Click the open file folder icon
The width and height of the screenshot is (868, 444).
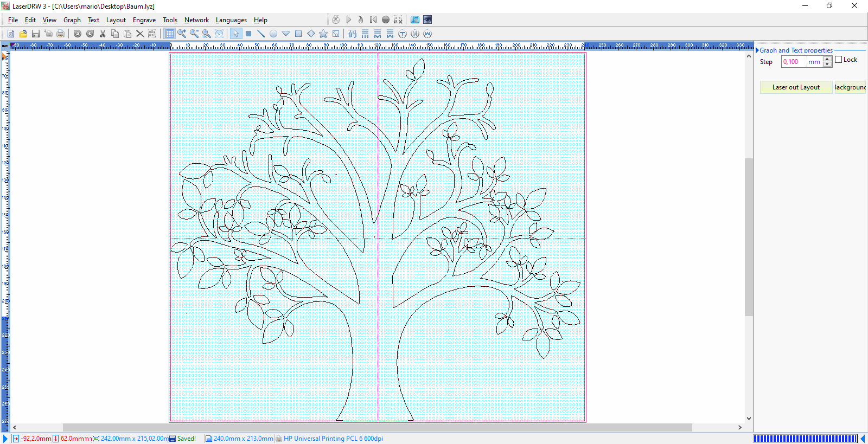coord(23,34)
